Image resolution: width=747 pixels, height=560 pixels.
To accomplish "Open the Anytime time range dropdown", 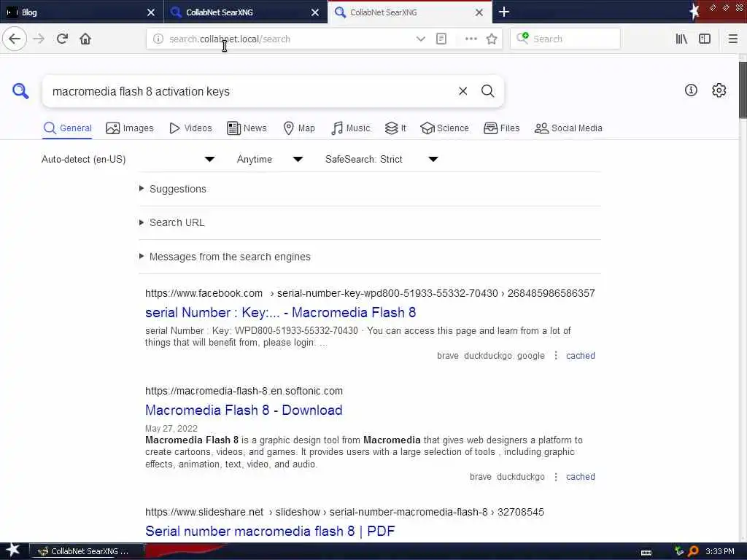I will click(x=270, y=159).
